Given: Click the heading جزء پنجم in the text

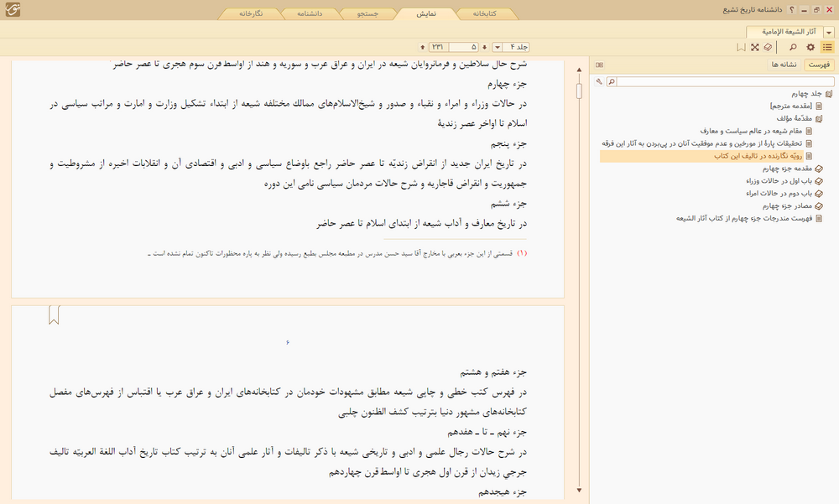Looking at the screenshot, I should pyautogui.click(x=509, y=144).
